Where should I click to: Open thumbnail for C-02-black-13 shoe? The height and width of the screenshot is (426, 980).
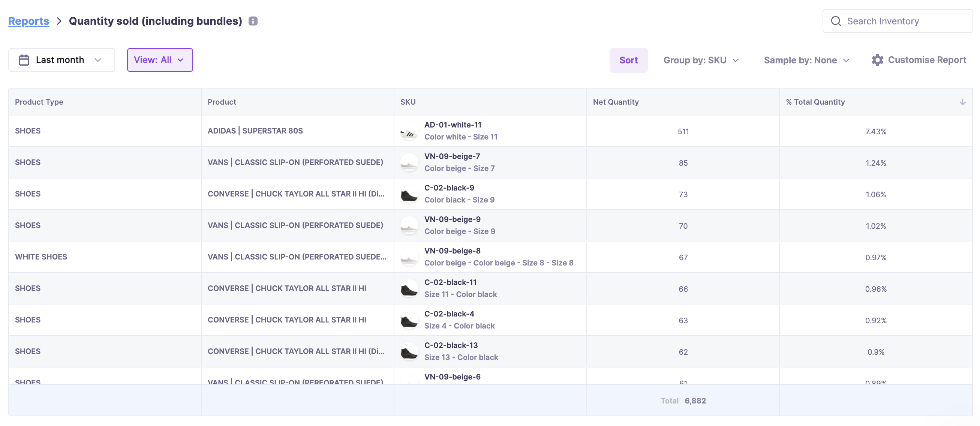point(409,352)
